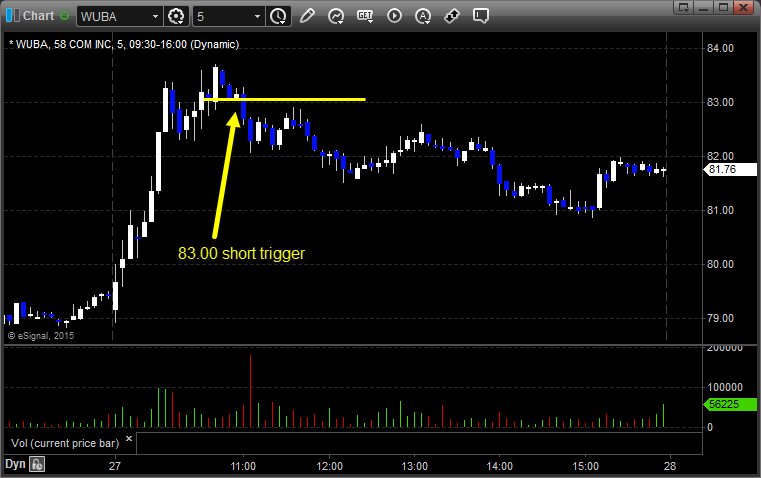Expand the WUBA symbol dropdown
Viewport: 761px width, 478px height.
coord(155,16)
